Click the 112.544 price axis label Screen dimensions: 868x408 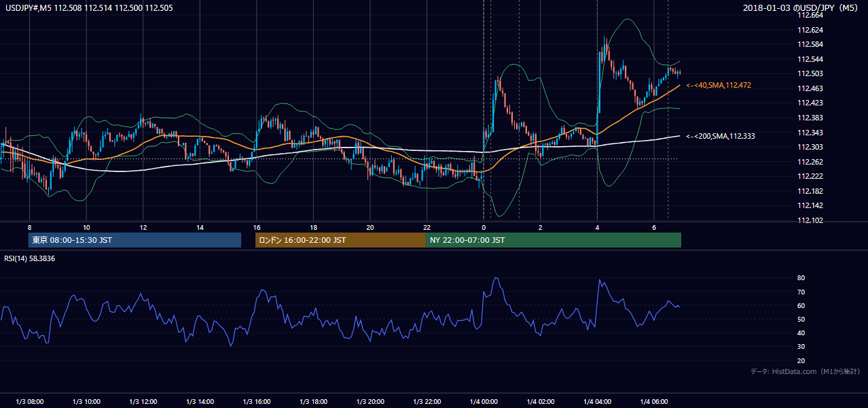click(810, 59)
